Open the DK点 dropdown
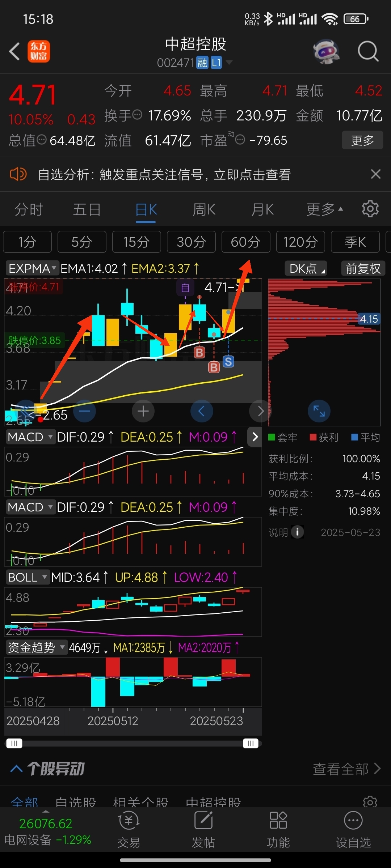The width and height of the screenshot is (391, 868). coord(306,268)
